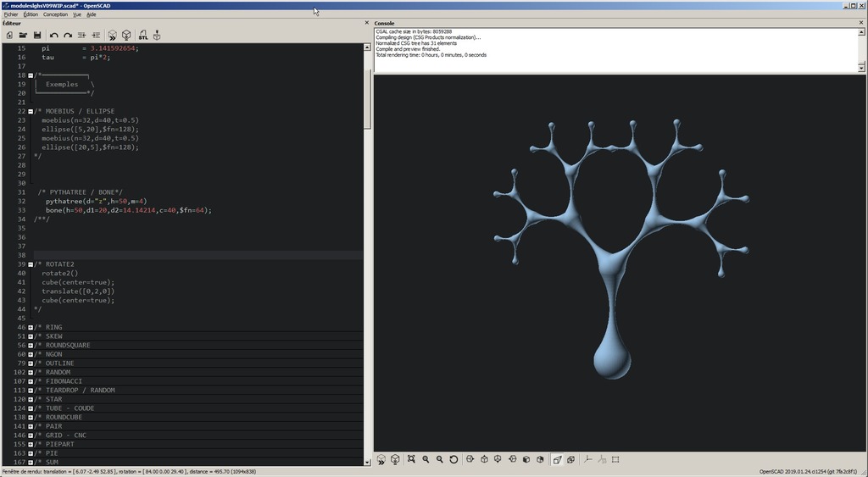Screen dimensions: 868x477
Task: Click the Send to 3D print button
Action: 157,35
